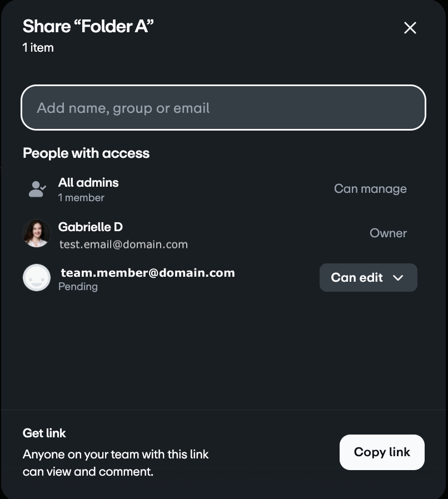Click the Get link heading
448x499 pixels.
44,433
